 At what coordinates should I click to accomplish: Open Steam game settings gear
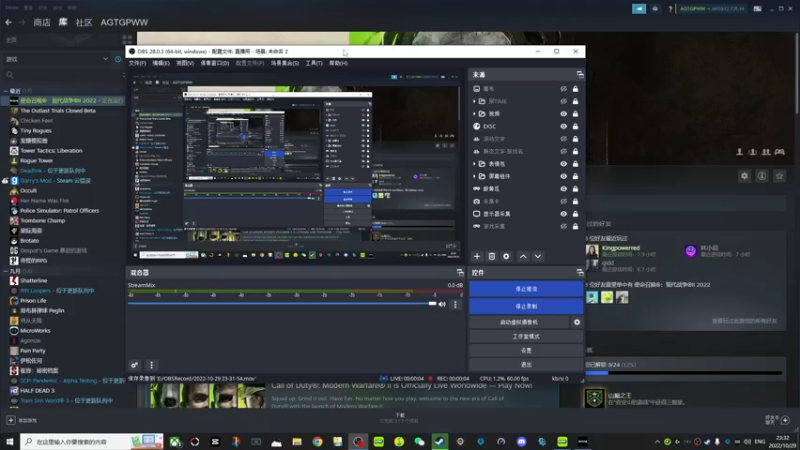[744, 176]
